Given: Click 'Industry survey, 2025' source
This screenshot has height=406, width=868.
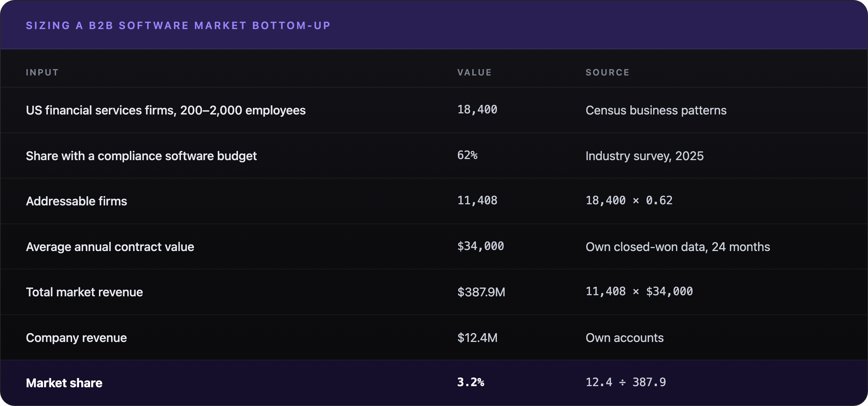Looking at the screenshot, I should [x=645, y=156].
